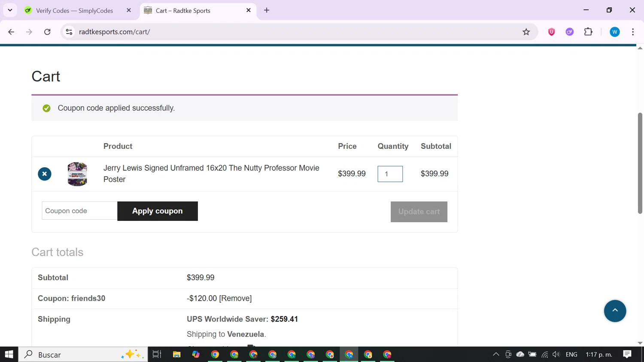Switch the ENG input language indicator

click(571, 354)
